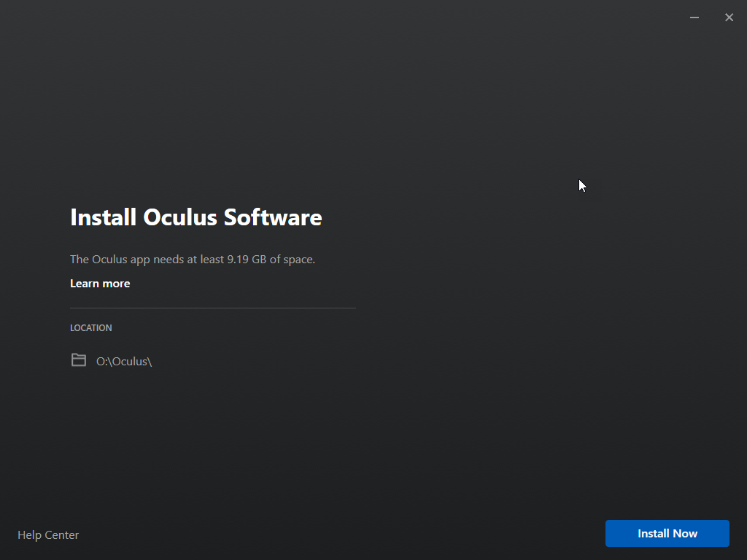Follow the Learn more link
This screenshot has height=560, width=747.
100,284
